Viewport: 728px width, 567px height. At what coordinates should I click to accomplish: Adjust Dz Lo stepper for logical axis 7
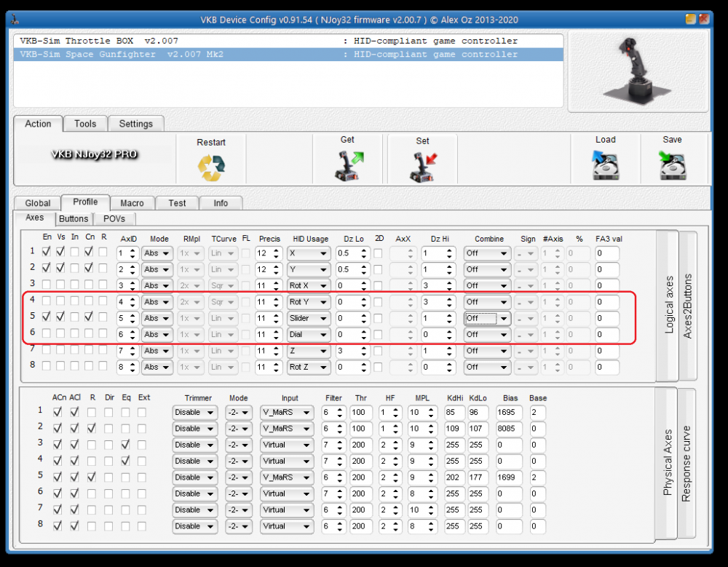[x=364, y=351]
